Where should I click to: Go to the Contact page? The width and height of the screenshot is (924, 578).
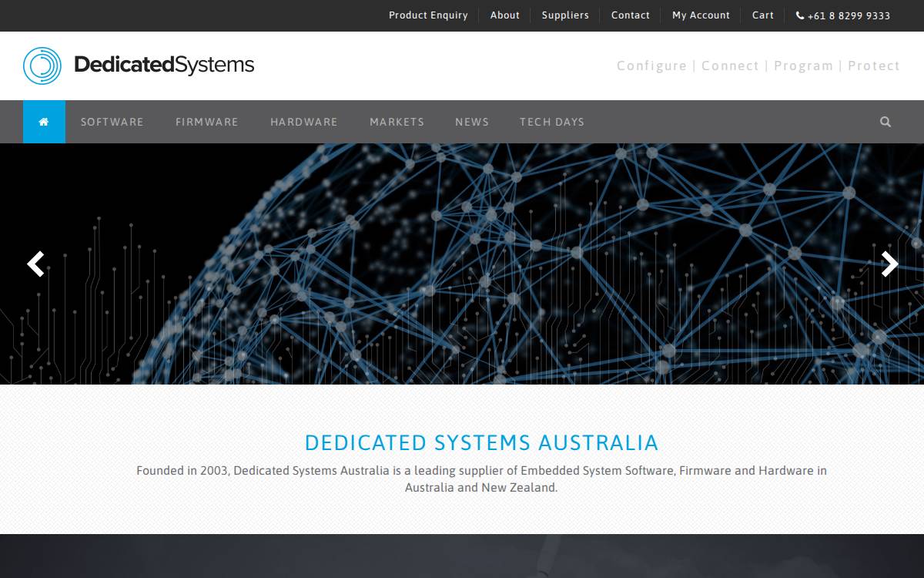[x=631, y=15]
